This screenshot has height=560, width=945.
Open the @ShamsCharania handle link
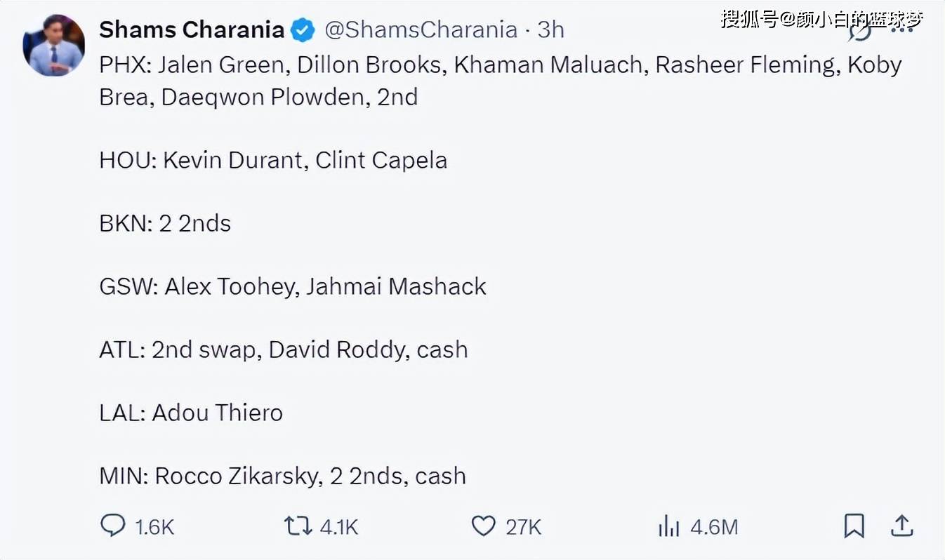click(421, 29)
